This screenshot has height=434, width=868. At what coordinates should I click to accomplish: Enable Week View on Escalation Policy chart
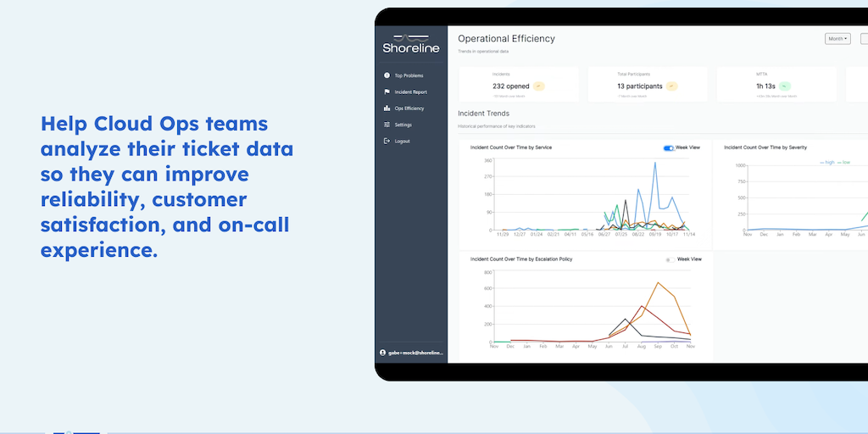pyautogui.click(x=670, y=259)
